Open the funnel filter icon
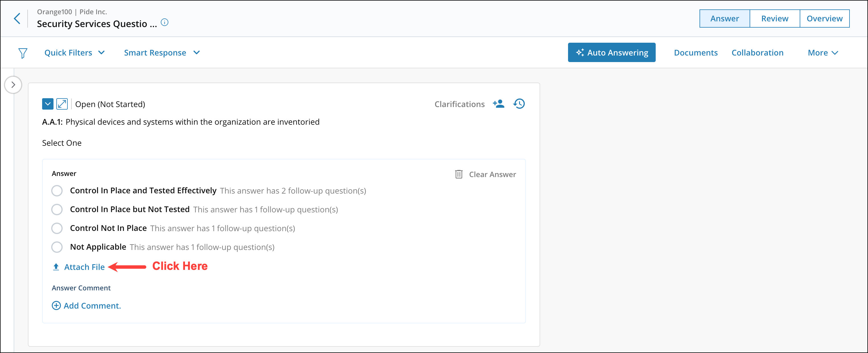868x353 pixels. click(22, 53)
